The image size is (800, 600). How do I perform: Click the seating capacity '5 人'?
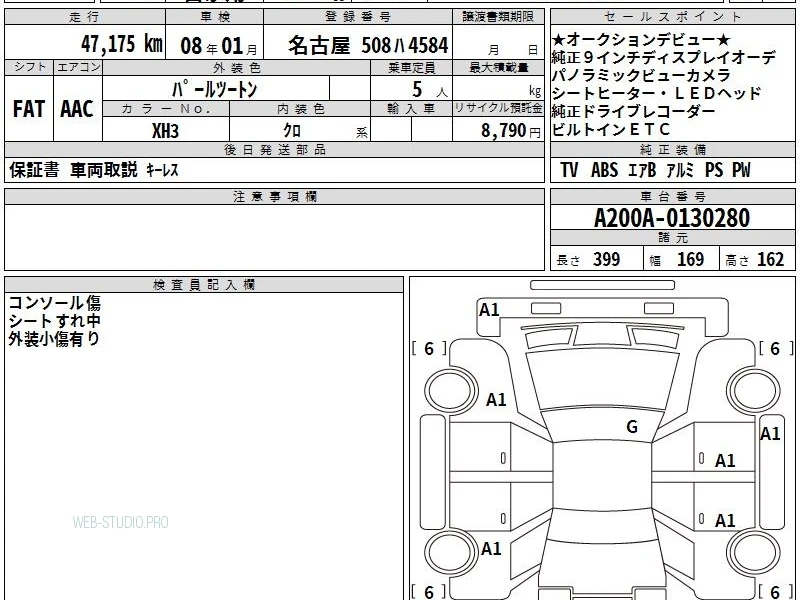pyautogui.click(x=429, y=90)
